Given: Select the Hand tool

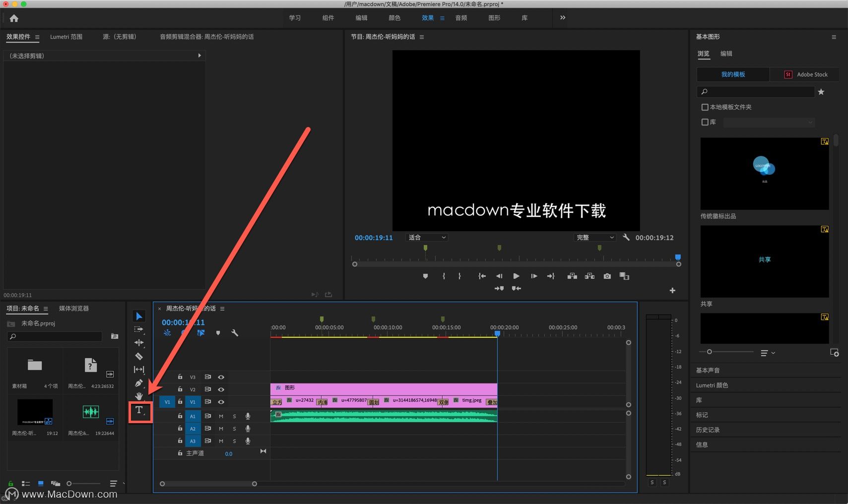Looking at the screenshot, I should pyautogui.click(x=139, y=396).
